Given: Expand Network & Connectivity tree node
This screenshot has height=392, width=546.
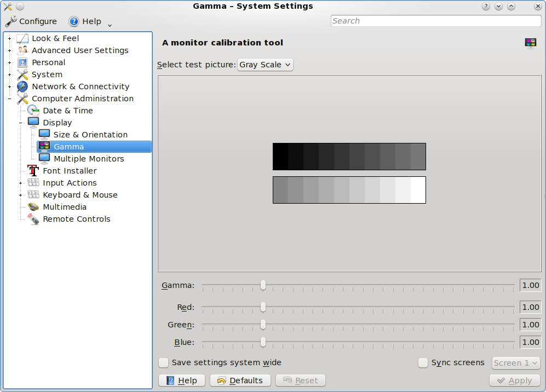Looking at the screenshot, I should click(x=9, y=87).
